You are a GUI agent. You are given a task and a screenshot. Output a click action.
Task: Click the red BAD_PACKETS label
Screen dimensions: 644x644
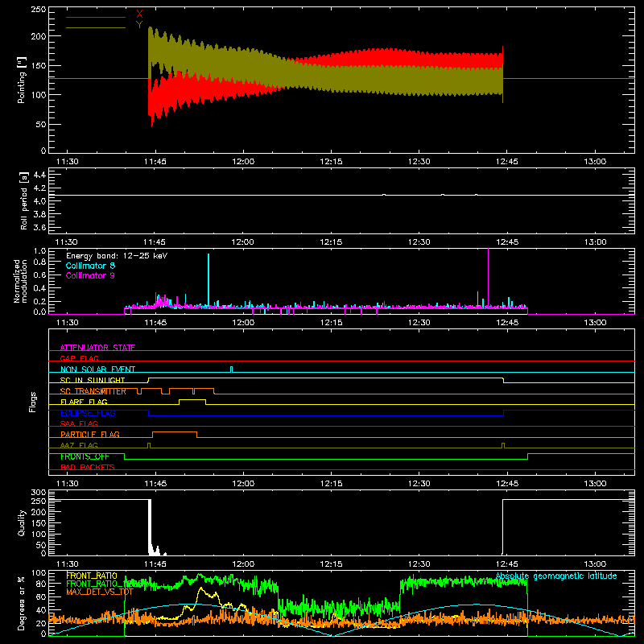pyautogui.click(x=88, y=467)
